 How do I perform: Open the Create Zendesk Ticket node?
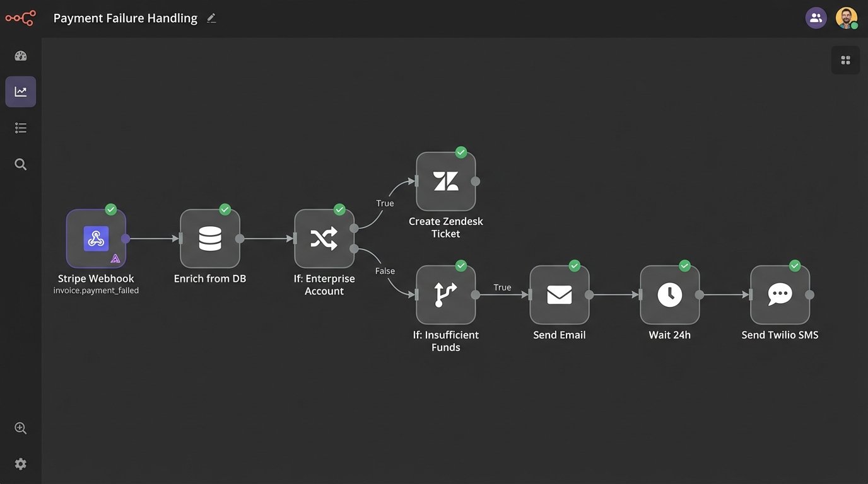(x=446, y=180)
